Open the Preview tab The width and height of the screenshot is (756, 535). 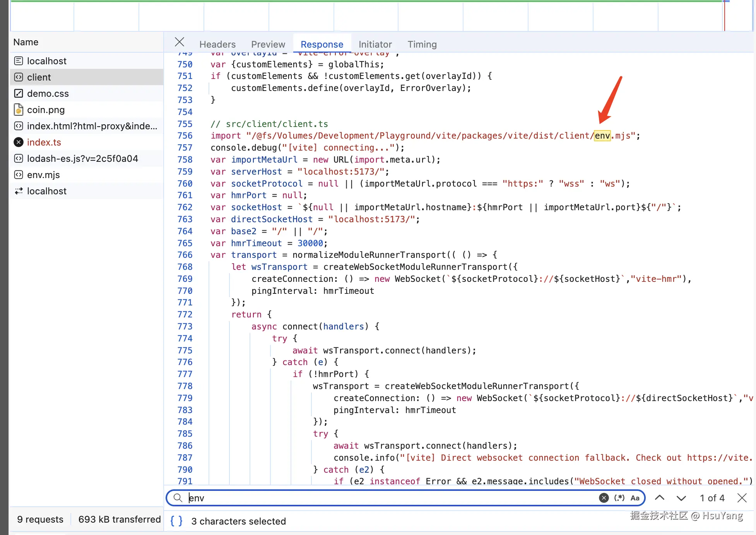point(268,45)
